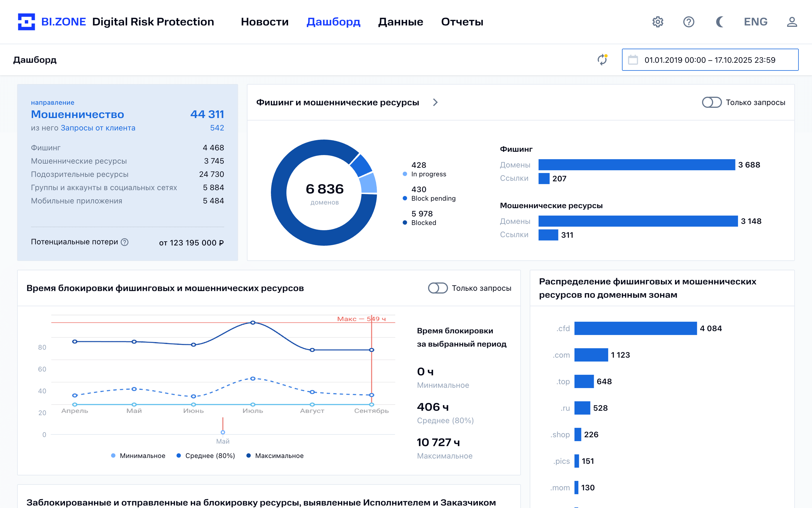Open the Новости tab
The image size is (812, 508).
click(x=265, y=22)
